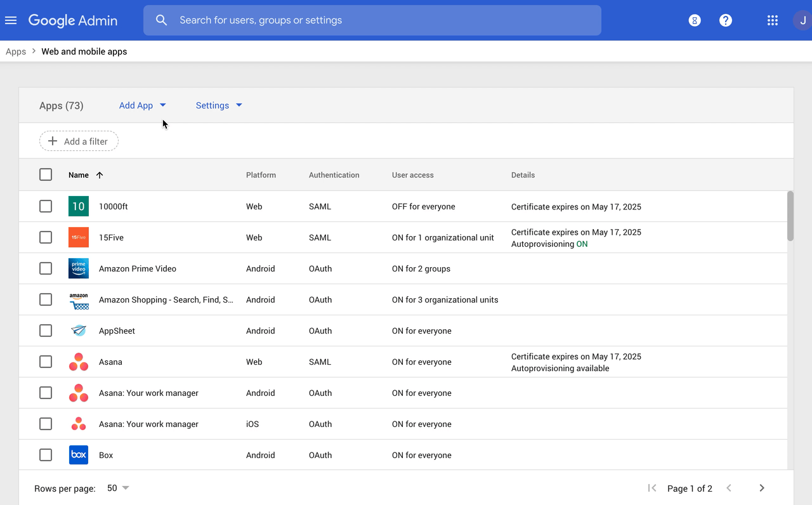Viewport: 812px width, 505px height.
Task: Click the Authentication column header
Action: pyautogui.click(x=334, y=175)
